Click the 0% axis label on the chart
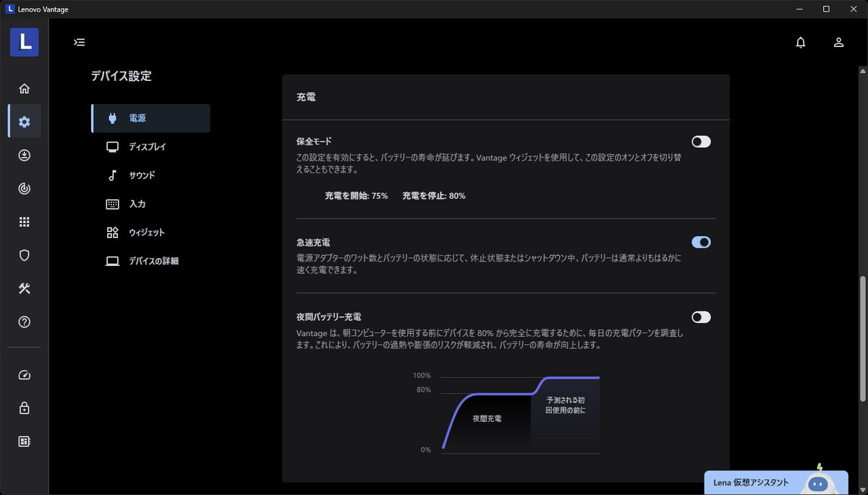Screen dimensions: 868x495 point(426,450)
